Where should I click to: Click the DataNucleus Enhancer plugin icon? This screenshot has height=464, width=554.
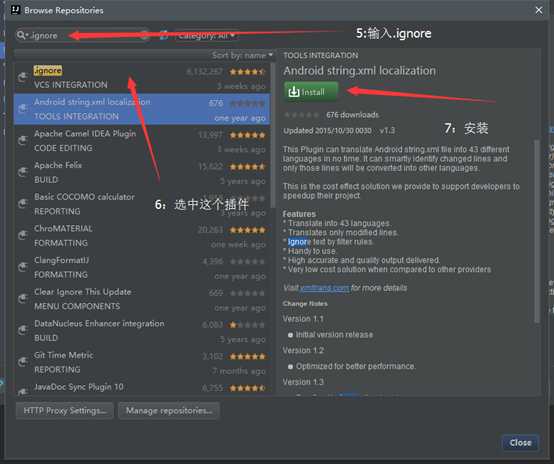(23, 330)
